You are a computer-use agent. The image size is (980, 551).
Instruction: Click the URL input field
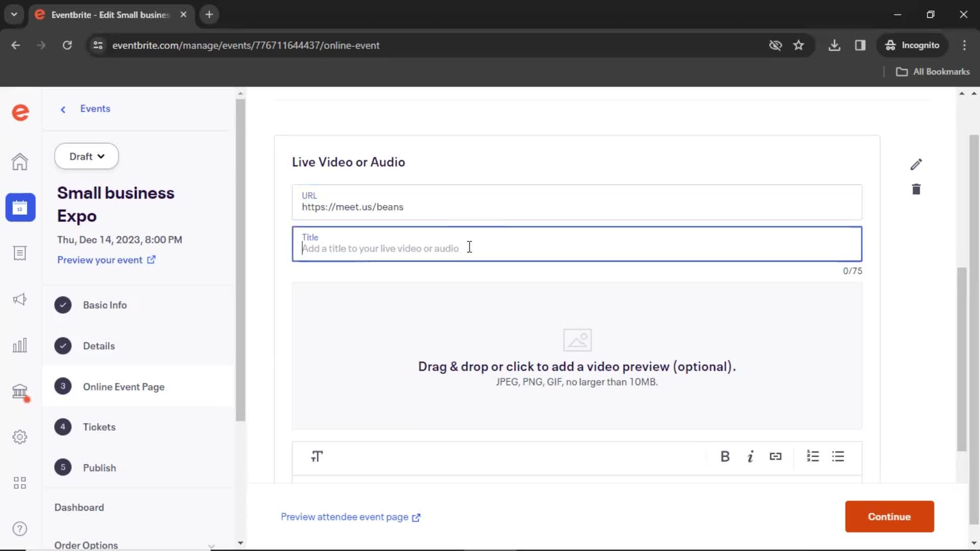tap(577, 203)
